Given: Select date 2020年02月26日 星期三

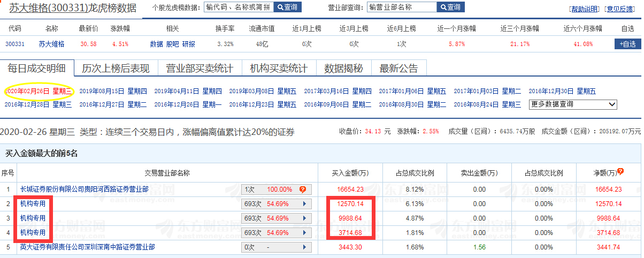Looking at the screenshot, I should [38, 91].
